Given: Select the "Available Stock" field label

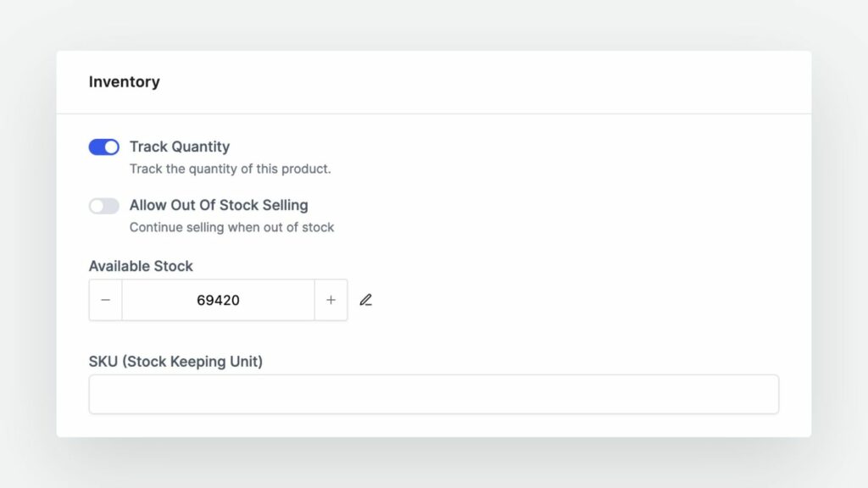Looking at the screenshot, I should point(141,266).
